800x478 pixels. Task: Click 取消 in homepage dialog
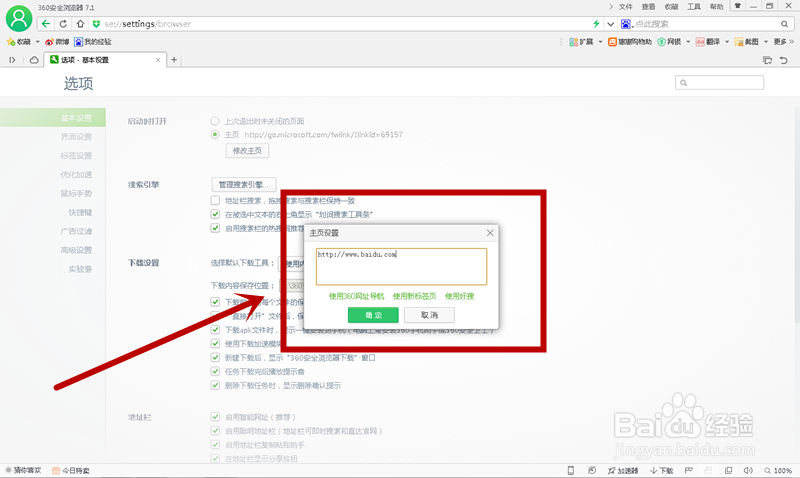429,315
